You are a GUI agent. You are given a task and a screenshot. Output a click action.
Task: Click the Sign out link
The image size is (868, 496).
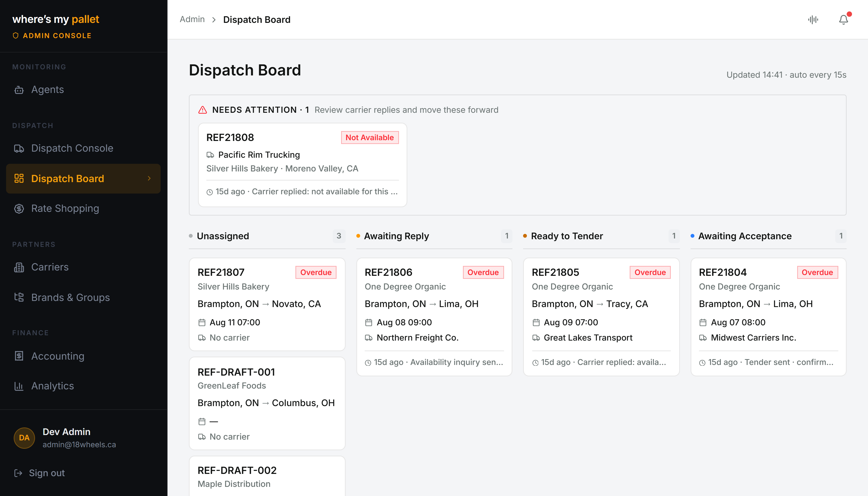(40, 473)
